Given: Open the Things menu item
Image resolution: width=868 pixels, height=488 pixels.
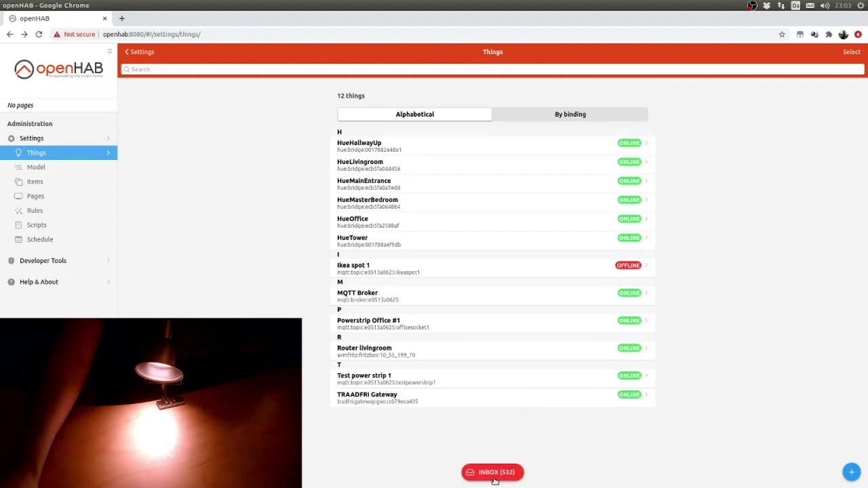Looking at the screenshot, I should [58, 152].
